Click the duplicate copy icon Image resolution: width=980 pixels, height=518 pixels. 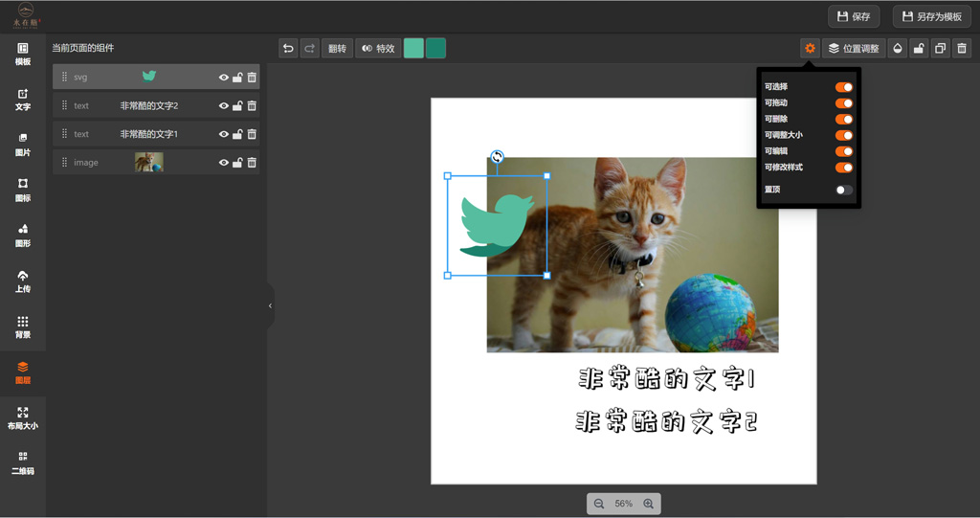tap(940, 48)
